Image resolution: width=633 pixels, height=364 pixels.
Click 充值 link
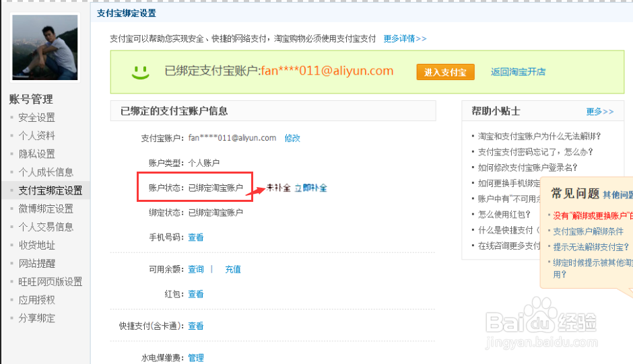tap(233, 269)
